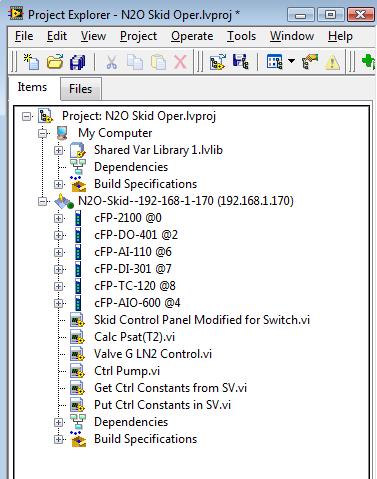Click the Save All floppy disks icon

78,62
